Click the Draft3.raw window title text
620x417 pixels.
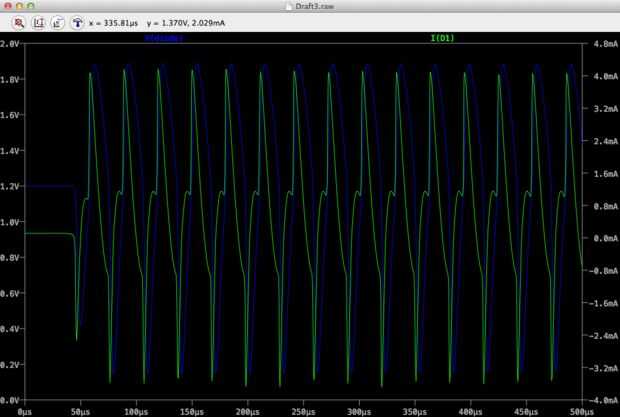pos(315,6)
